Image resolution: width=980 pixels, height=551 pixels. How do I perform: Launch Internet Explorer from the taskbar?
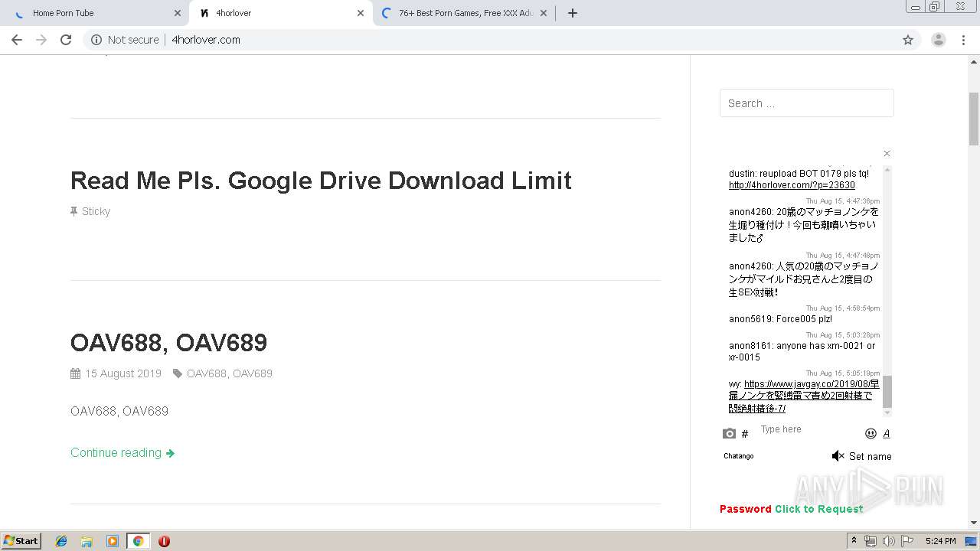(61, 541)
